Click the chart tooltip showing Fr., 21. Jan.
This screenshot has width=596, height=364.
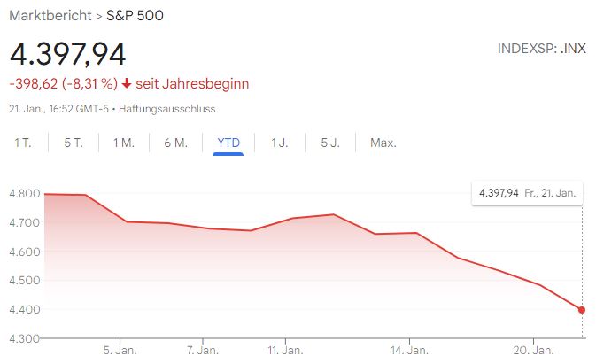(x=526, y=192)
